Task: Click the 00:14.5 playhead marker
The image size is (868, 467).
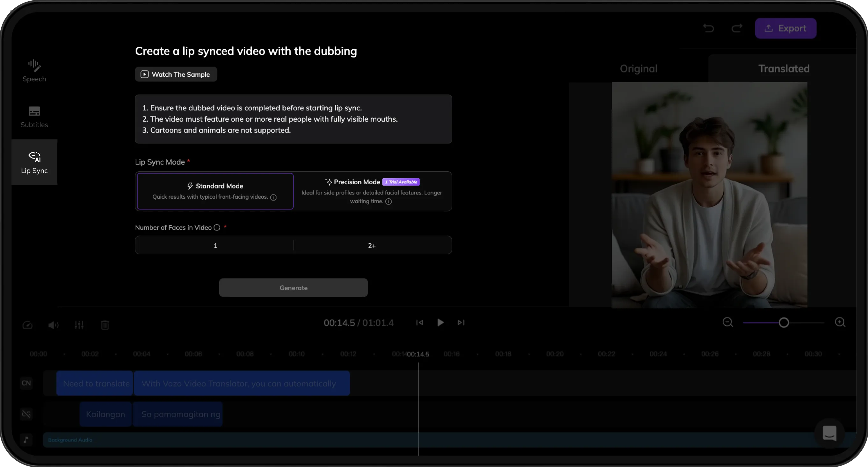Action: [418, 354]
